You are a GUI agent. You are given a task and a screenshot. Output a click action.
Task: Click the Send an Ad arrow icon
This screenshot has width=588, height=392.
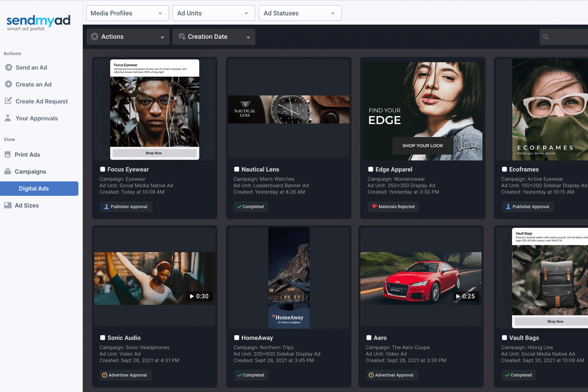(x=8, y=67)
